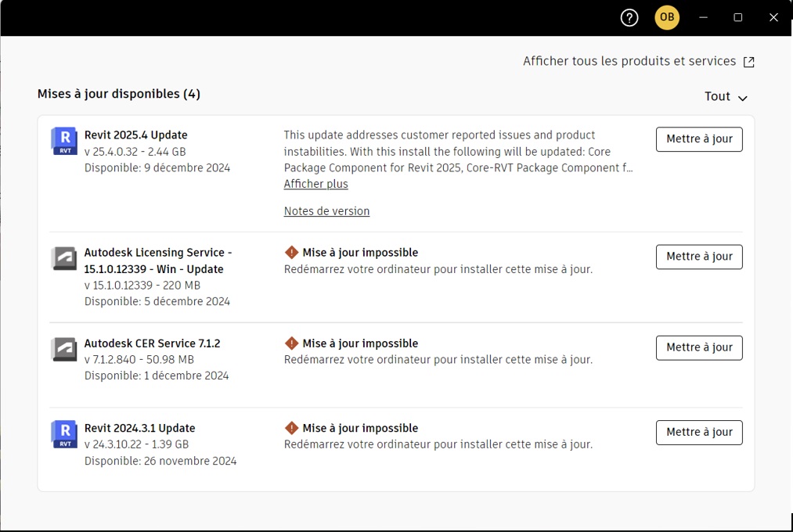Viewport: 793px width, 532px height.
Task: Open the help question mark icon
Action: pyautogui.click(x=629, y=17)
